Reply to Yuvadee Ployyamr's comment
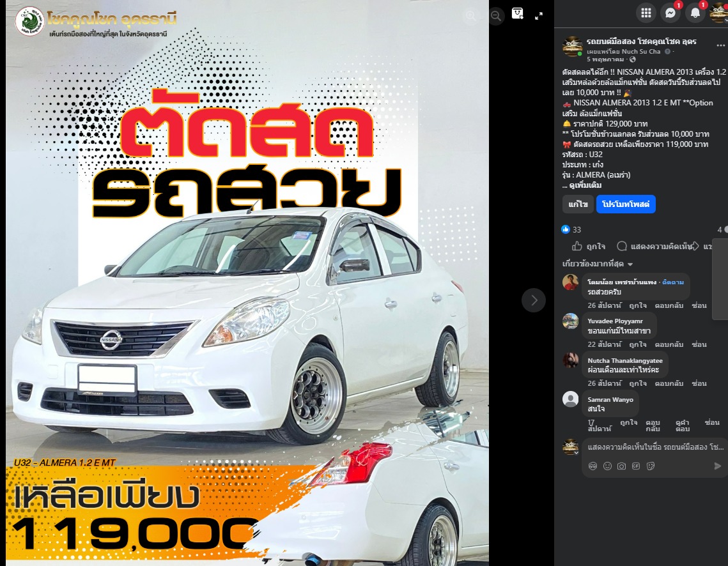 click(669, 344)
